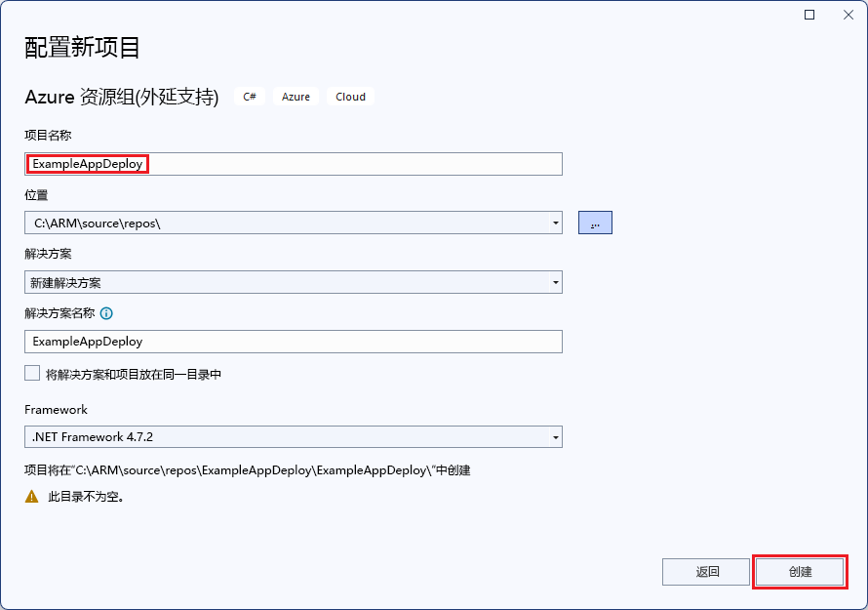Click the 返回 button
This screenshot has width=868, height=610.
point(706,572)
